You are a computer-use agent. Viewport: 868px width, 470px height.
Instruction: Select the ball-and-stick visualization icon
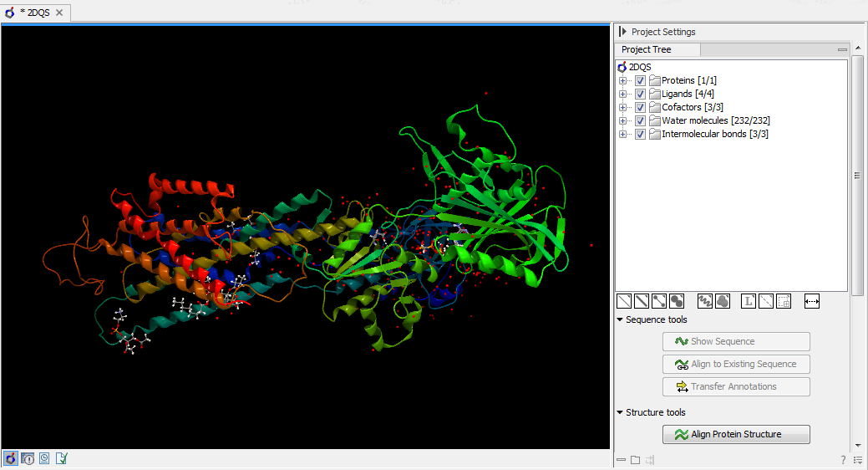point(659,301)
